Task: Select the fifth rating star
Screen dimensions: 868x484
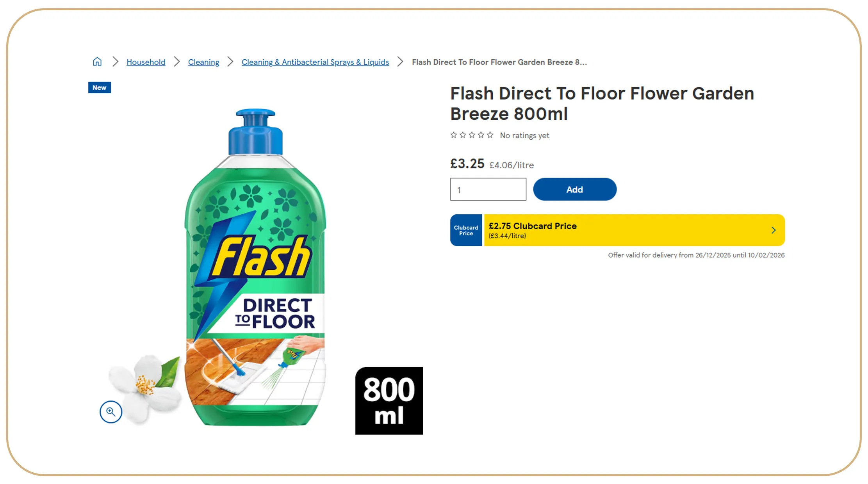Action: click(x=490, y=135)
